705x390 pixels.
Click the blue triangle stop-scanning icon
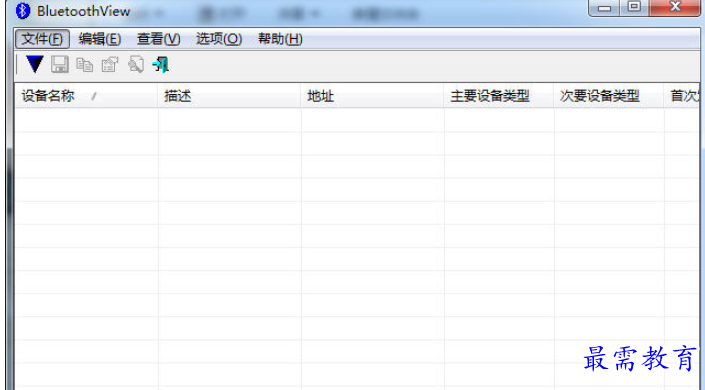point(35,64)
